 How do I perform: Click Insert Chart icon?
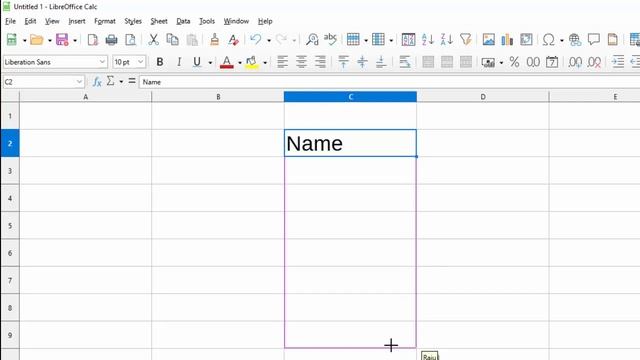(507, 40)
